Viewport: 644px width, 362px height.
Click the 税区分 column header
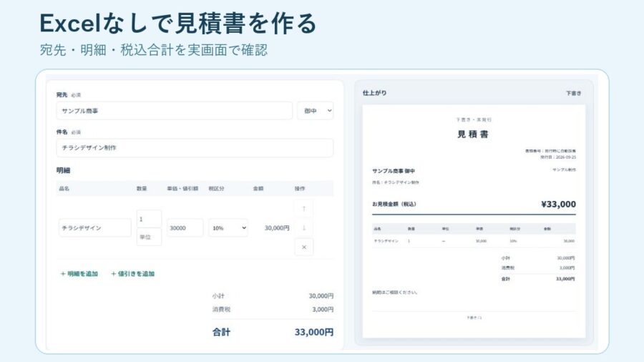point(216,188)
